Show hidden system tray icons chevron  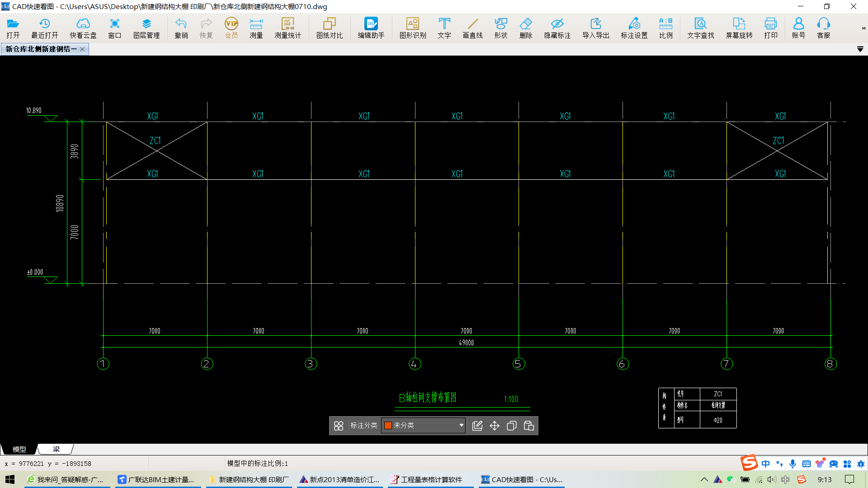pyautogui.click(x=704, y=479)
